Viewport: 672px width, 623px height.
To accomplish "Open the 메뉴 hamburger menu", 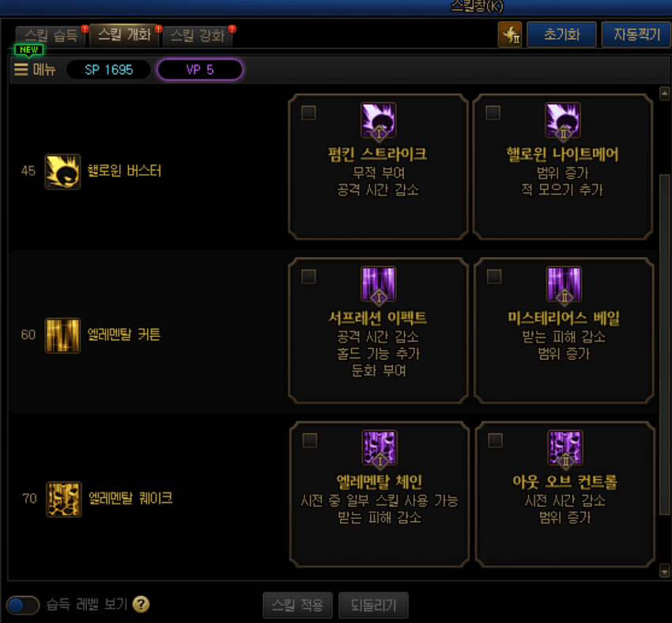I will (x=34, y=70).
